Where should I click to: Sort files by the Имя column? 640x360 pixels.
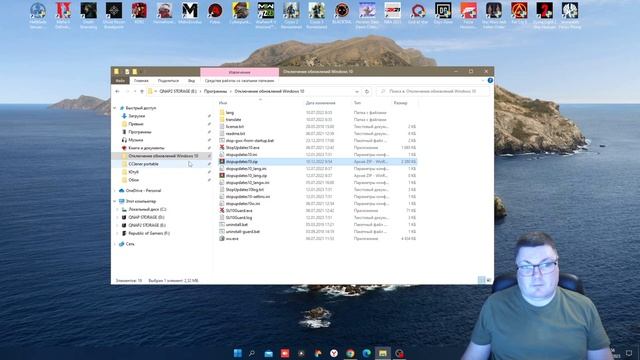pos(223,103)
